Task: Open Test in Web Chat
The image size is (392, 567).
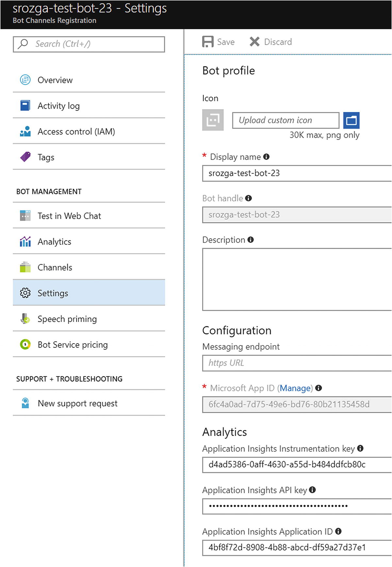Action: pyautogui.click(x=69, y=216)
